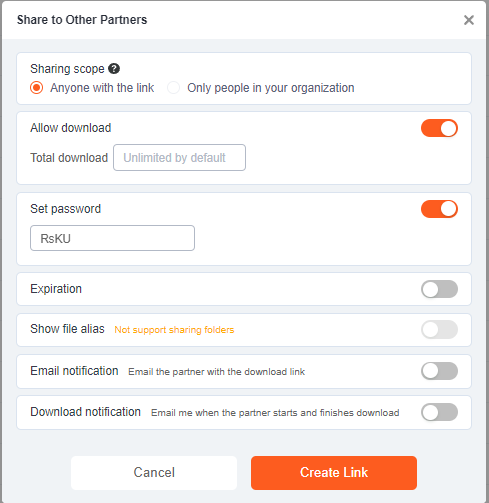Viewport: 489px width, 503px height.
Task: Click the Sharing scope help icon
Action: pos(114,69)
